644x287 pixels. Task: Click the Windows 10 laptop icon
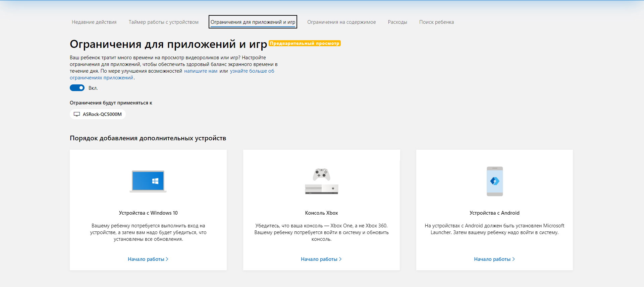pyautogui.click(x=148, y=181)
